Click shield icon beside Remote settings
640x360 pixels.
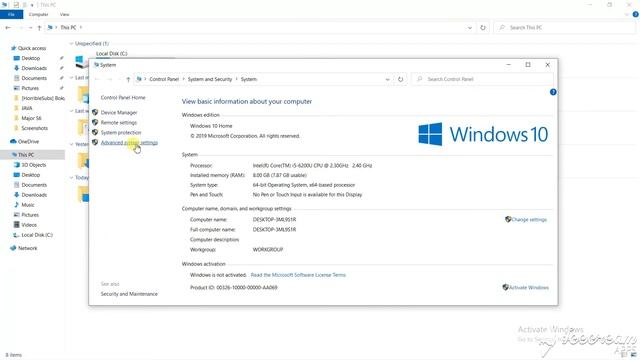[x=95, y=122]
